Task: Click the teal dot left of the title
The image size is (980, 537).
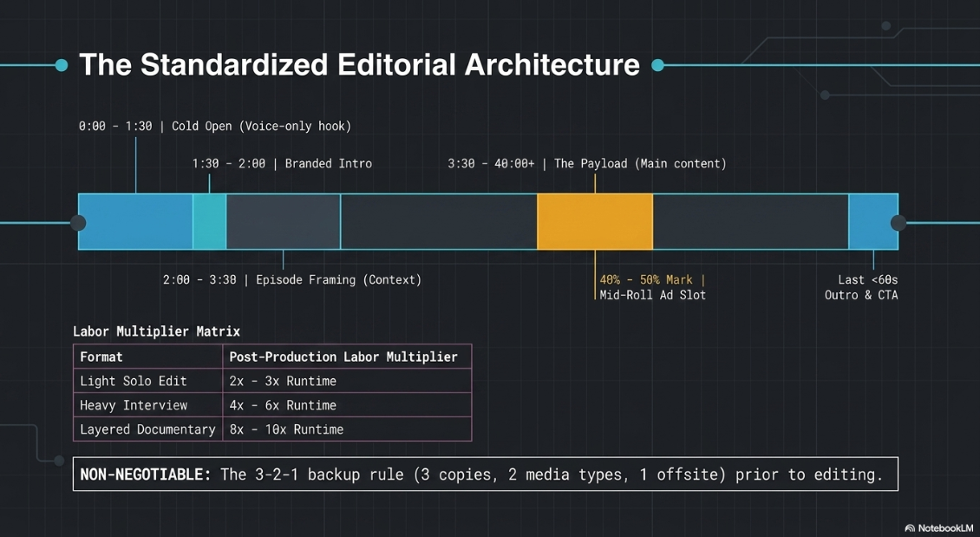Action: click(x=62, y=65)
